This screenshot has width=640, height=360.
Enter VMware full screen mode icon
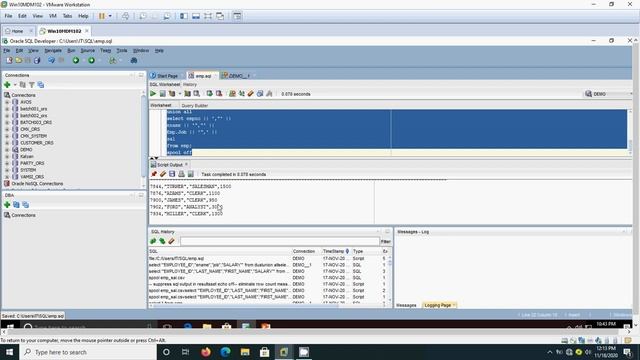[x=208, y=16]
